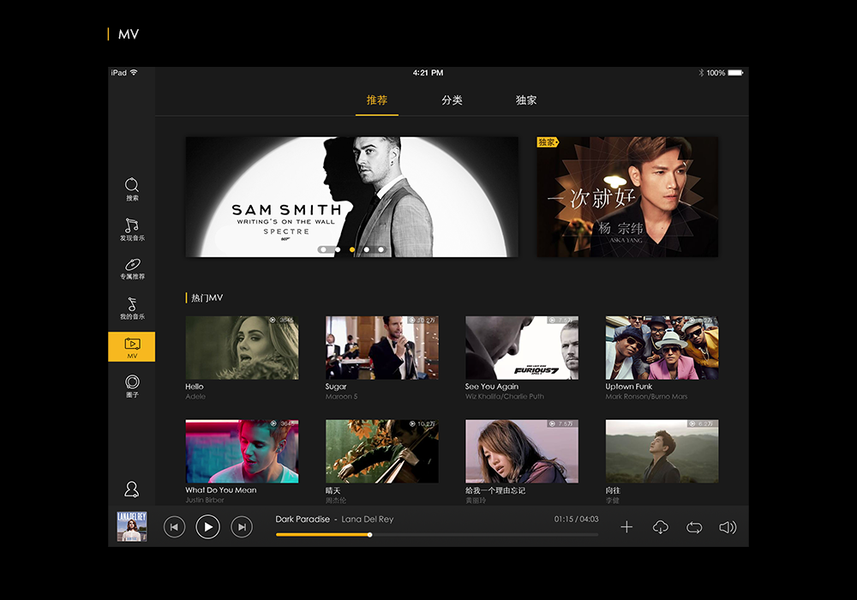Select the first carousel page dot
This screenshot has width=857, height=600.
(x=324, y=250)
